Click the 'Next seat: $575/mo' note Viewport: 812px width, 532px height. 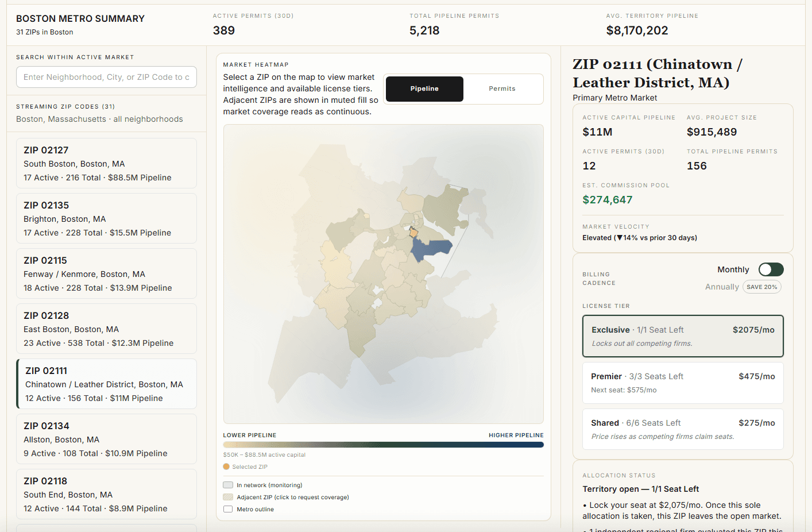point(624,390)
